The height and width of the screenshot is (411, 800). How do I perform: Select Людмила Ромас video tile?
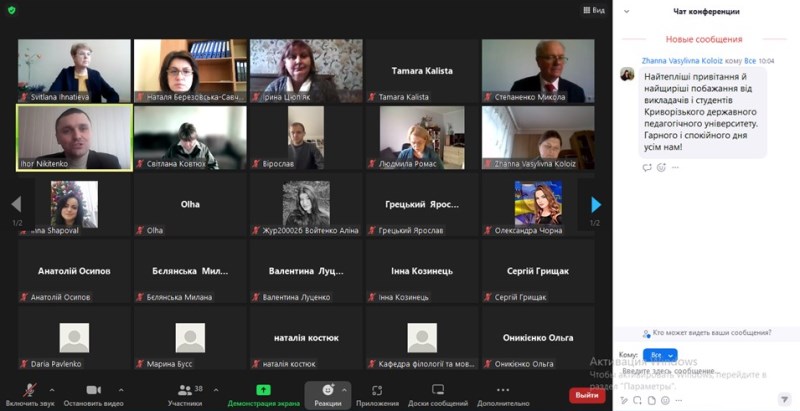coord(422,138)
